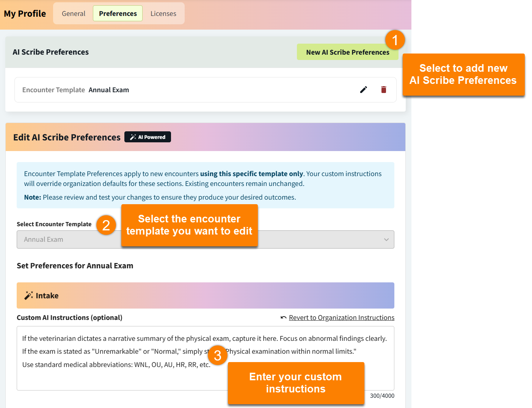Click the Custom AI Instructions (optional) label
The width and height of the screenshot is (532, 408).
tap(69, 318)
